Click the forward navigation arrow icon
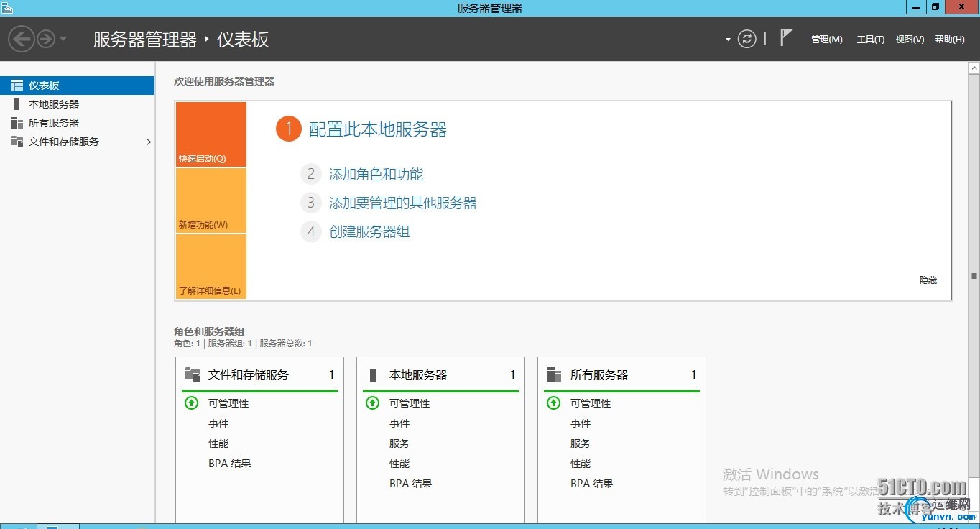The image size is (980, 529). [x=46, y=39]
